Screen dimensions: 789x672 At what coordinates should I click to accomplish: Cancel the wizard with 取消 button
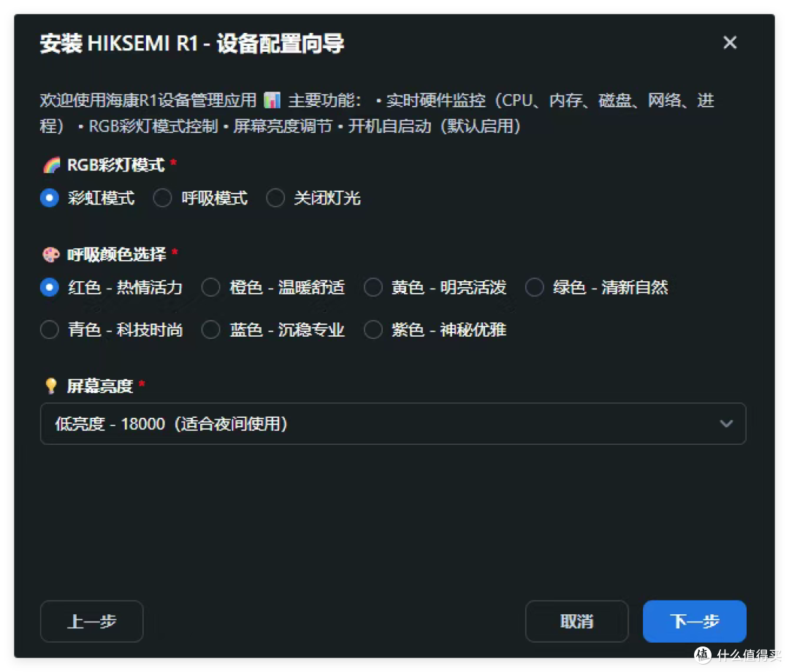pyautogui.click(x=576, y=621)
